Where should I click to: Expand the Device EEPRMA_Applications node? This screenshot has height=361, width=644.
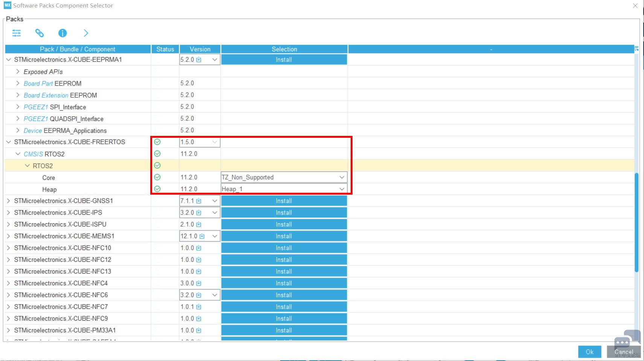coord(18,130)
